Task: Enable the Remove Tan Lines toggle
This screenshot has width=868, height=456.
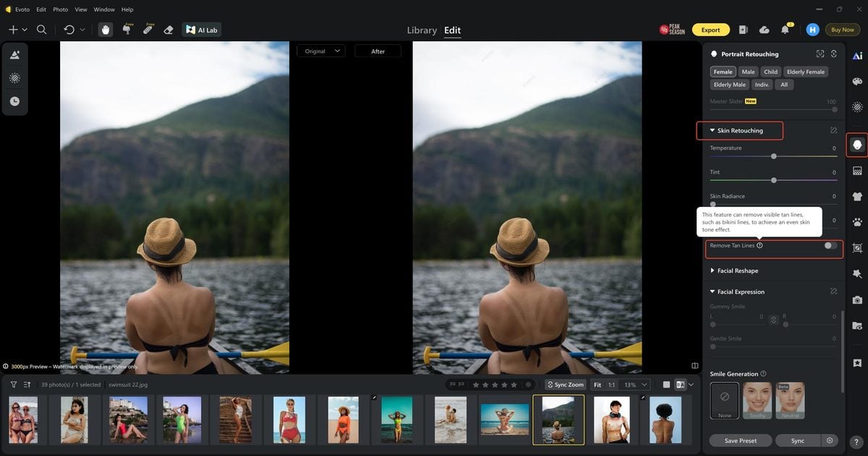Action: click(830, 245)
